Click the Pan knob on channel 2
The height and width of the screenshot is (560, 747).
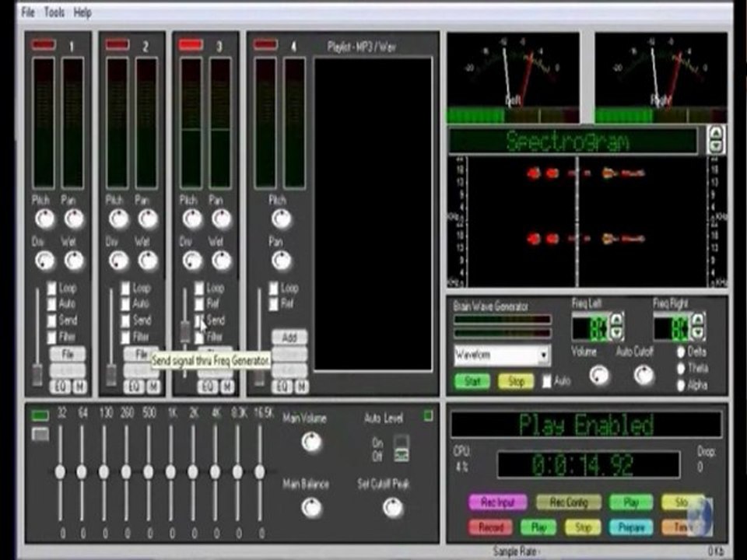pyautogui.click(x=148, y=219)
